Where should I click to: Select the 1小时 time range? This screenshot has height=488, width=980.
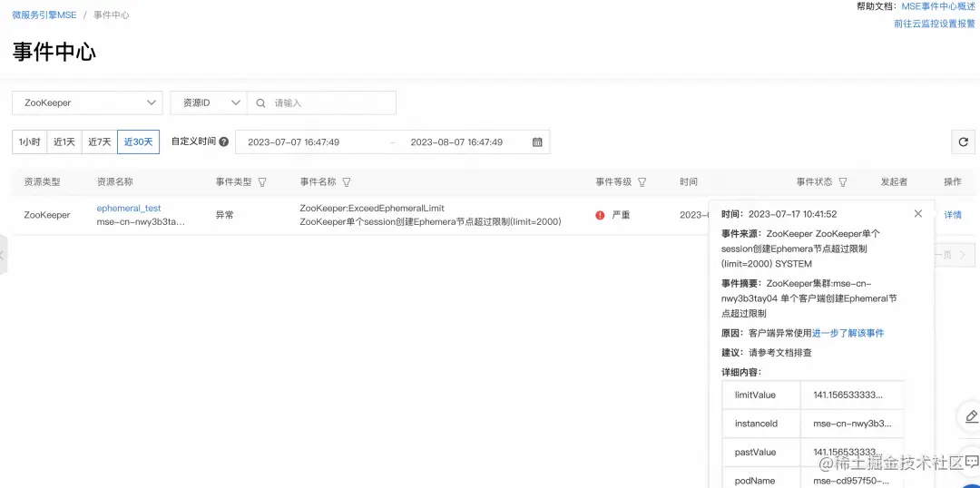[x=29, y=142]
